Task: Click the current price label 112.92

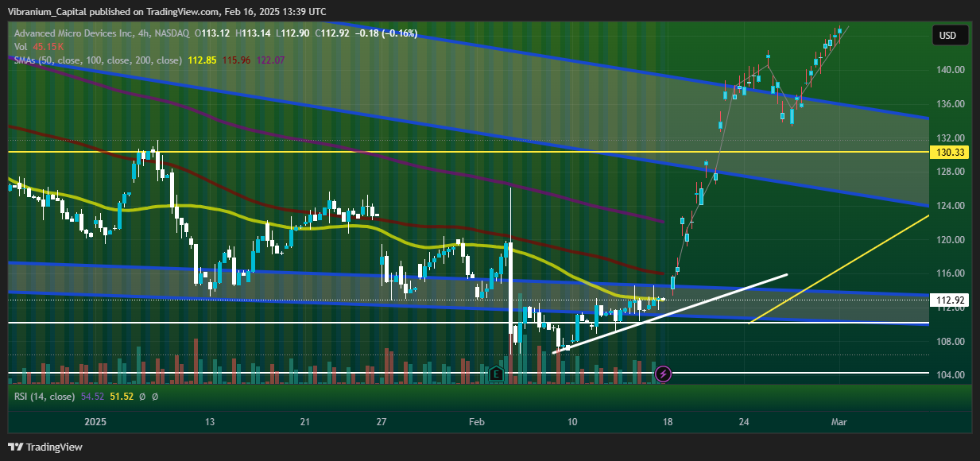Action: coord(951,300)
